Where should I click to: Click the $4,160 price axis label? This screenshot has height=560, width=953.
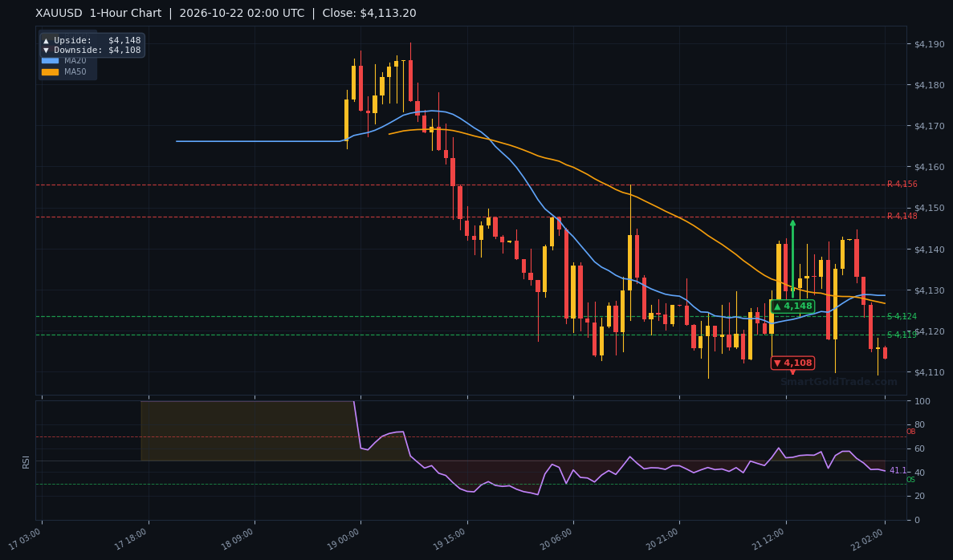929,167
